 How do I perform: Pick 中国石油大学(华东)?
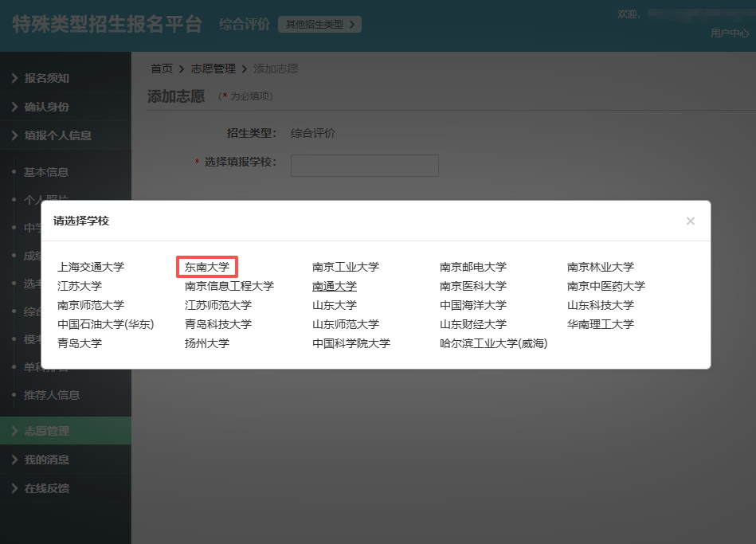(106, 324)
